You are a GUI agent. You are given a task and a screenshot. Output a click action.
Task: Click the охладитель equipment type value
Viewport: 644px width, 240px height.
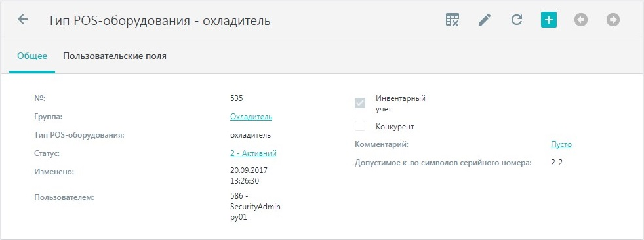(x=250, y=135)
